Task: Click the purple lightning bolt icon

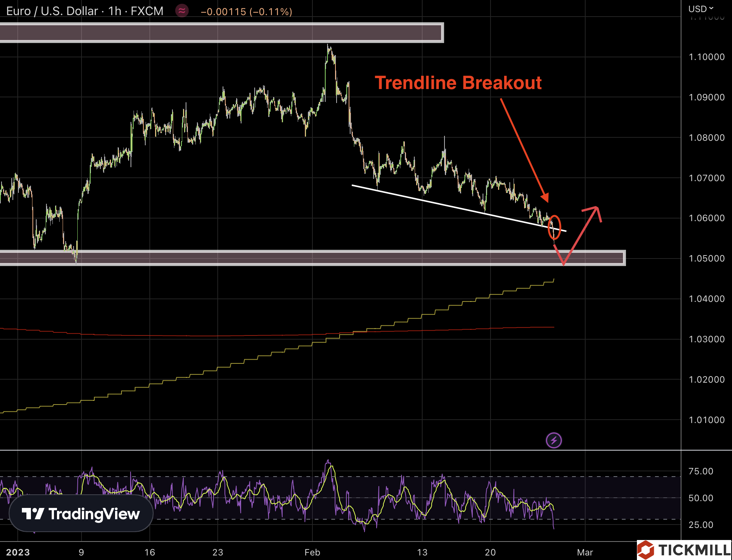Action: tap(554, 440)
